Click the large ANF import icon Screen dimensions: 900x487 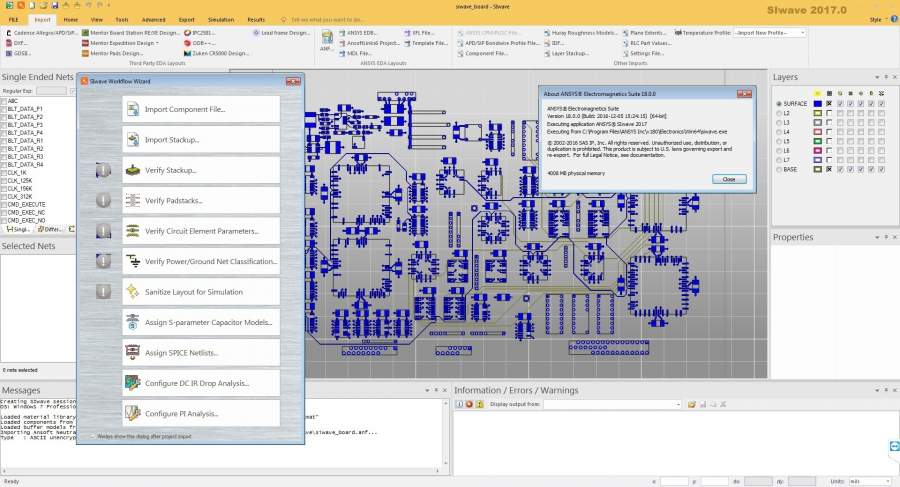[x=327, y=41]
